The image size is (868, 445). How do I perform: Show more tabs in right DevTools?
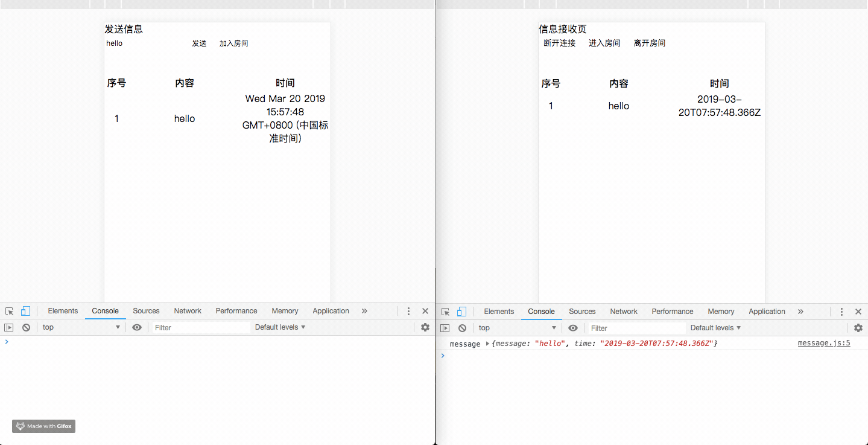tap(800, 312)
